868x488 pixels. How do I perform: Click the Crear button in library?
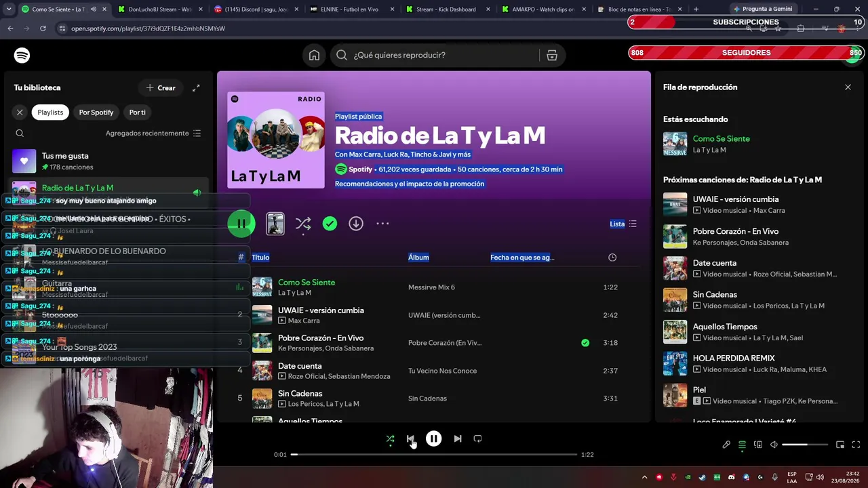tap(161, 88)
